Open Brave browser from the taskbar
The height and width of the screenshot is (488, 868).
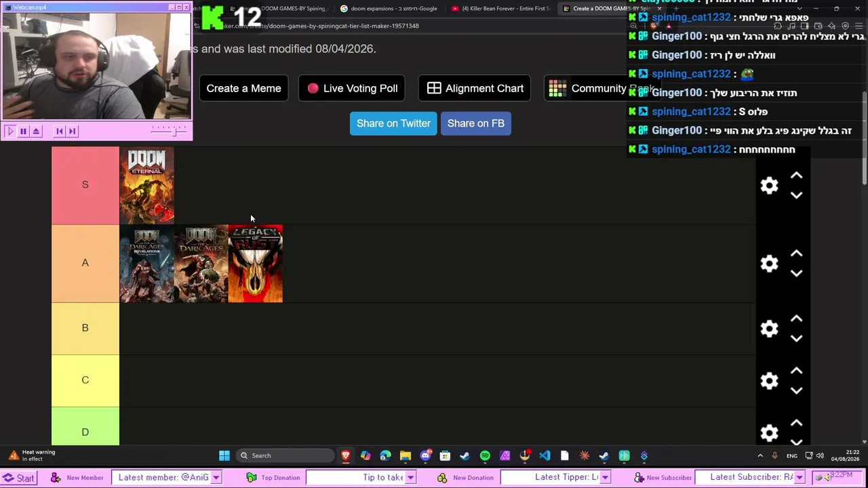[x=346, y=455]
